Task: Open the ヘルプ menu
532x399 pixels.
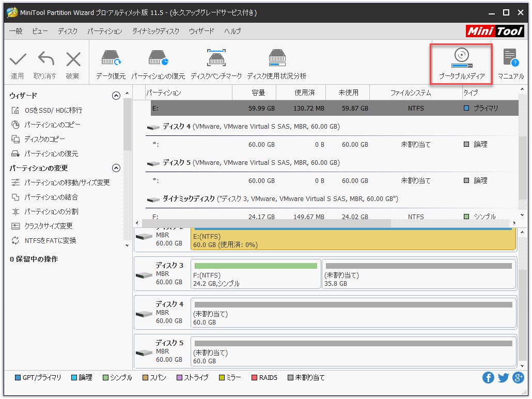Action: click(232, 31)
